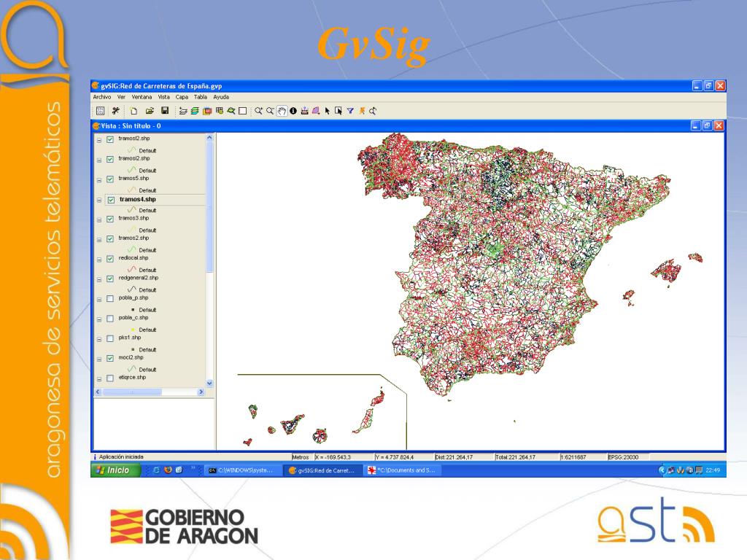747x560 pixels.
Task: Collapse the tramos2.shp legend node
Action: (x=99, y=240)
